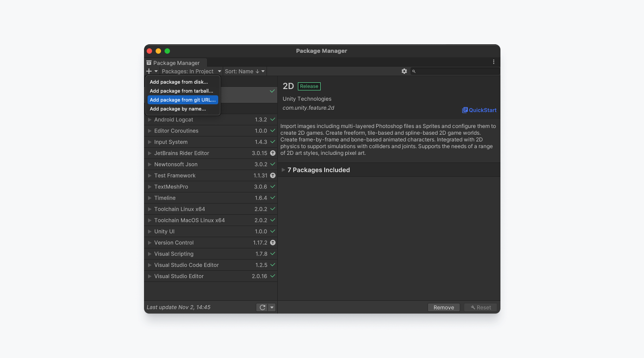This screenshot has height=358, width=644.
Task: Open the QuickStart link
Action: click(479, 110)
